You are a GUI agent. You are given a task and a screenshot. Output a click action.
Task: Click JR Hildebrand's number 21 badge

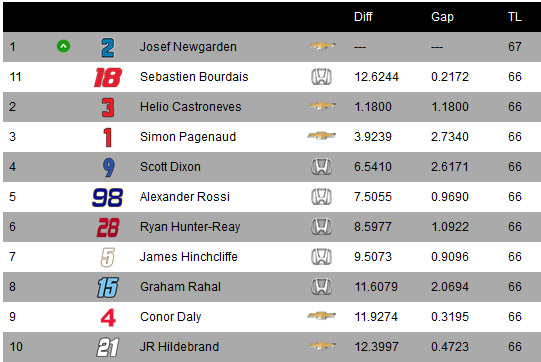click(x=108, y=347)
